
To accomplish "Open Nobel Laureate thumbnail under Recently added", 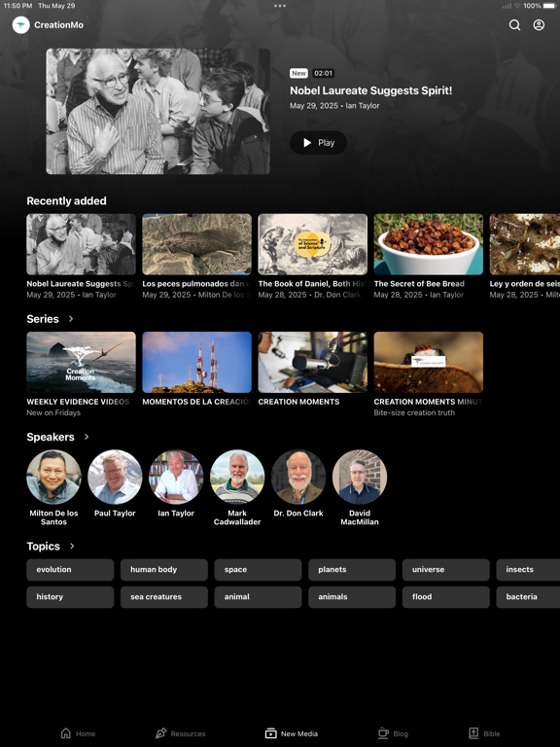I will 81,244.
